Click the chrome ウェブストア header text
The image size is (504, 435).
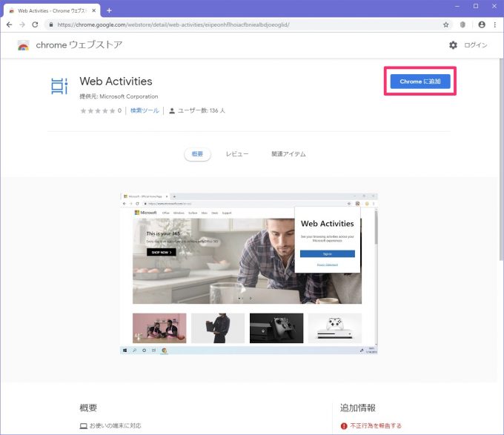(x=79, y=45)
